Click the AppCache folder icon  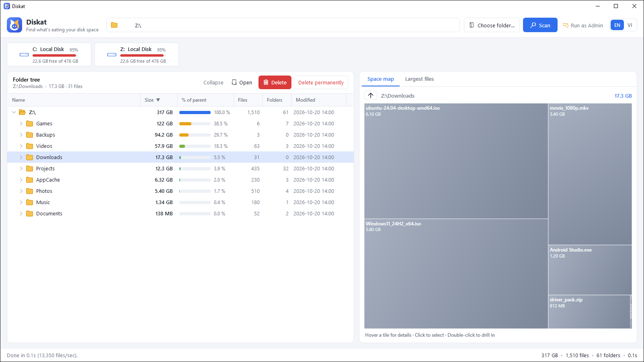click(x=30, y=180)
